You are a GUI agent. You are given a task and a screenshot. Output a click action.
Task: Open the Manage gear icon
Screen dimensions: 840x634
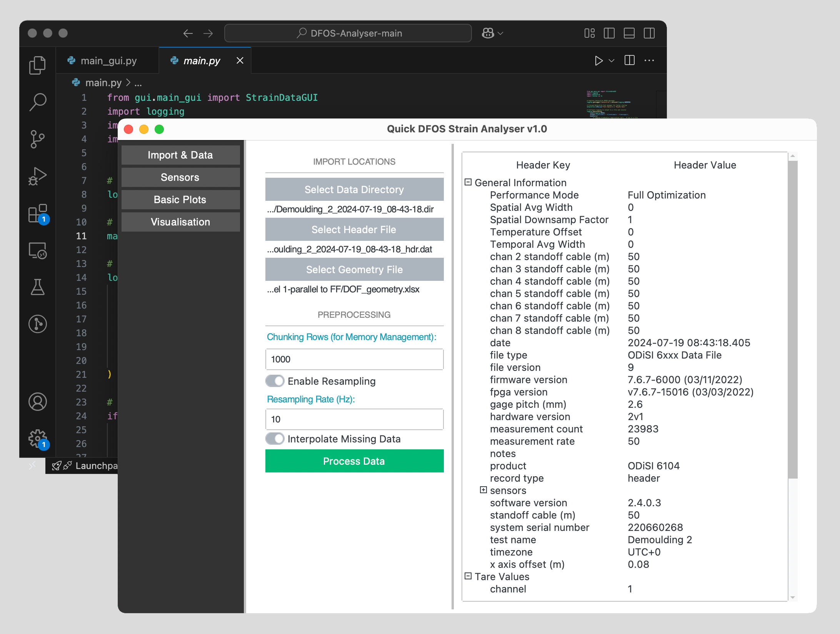[x=37, y=438]
